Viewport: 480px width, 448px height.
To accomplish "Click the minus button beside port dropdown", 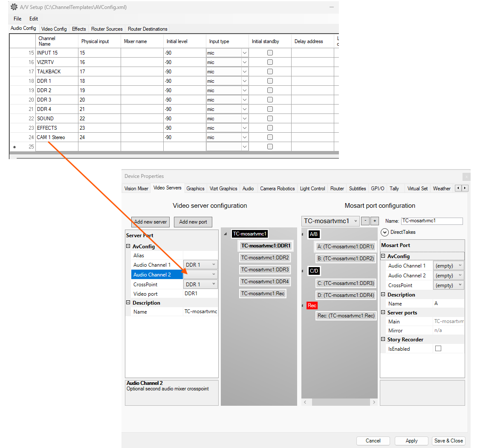I will coord(365,221).
